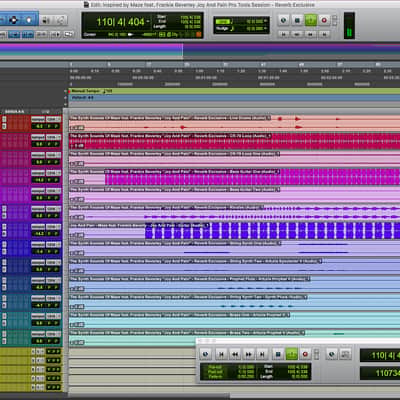Click the output level meter at top right
400x400 pixels.
pyautogui.click(x=349, y=26)
